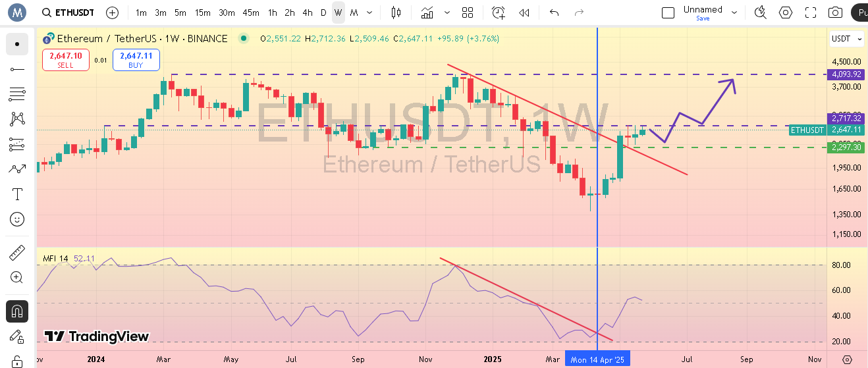
Task: Change chart to 1h timeframe
Action: coord(272,13)
